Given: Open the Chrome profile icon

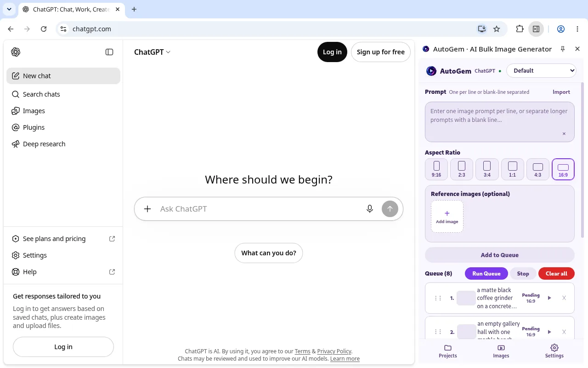Looking at the screenshot, I should (x=561, y=29).
